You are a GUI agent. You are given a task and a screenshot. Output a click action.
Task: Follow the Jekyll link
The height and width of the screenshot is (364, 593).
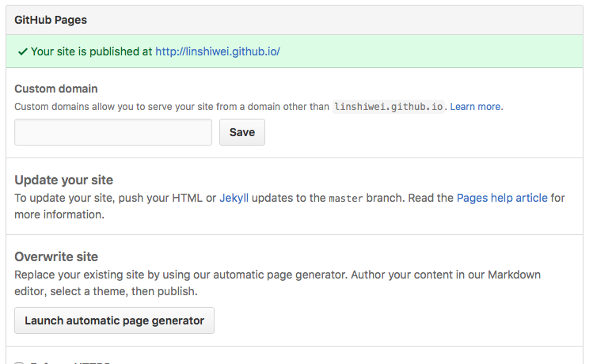[234, 198]
